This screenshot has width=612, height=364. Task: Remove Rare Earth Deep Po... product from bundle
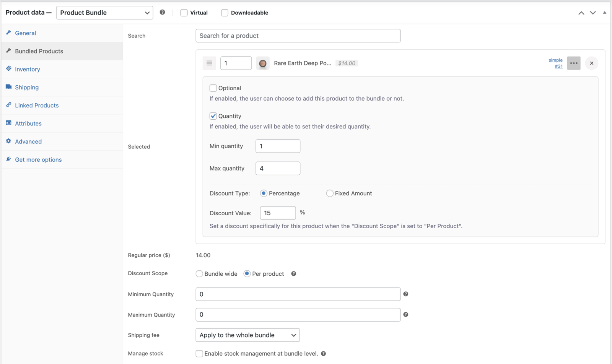(591, 63)
